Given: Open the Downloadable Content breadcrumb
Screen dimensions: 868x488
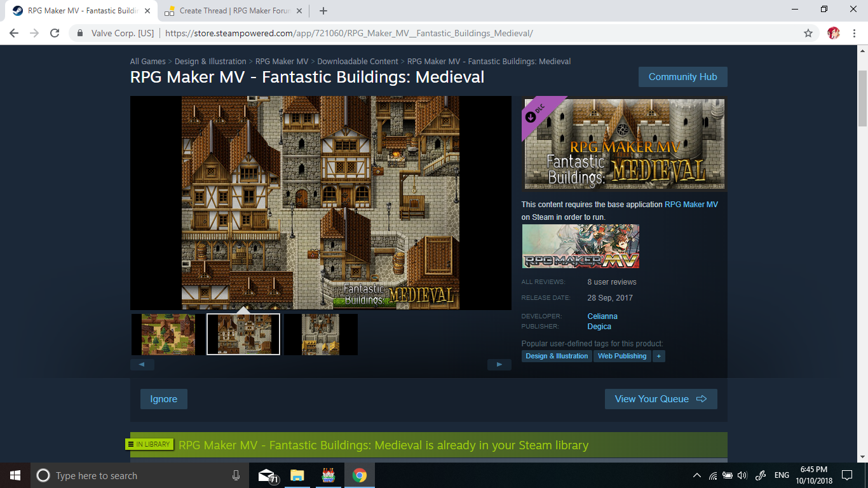Looking at the screenshot, I should 358,62.
